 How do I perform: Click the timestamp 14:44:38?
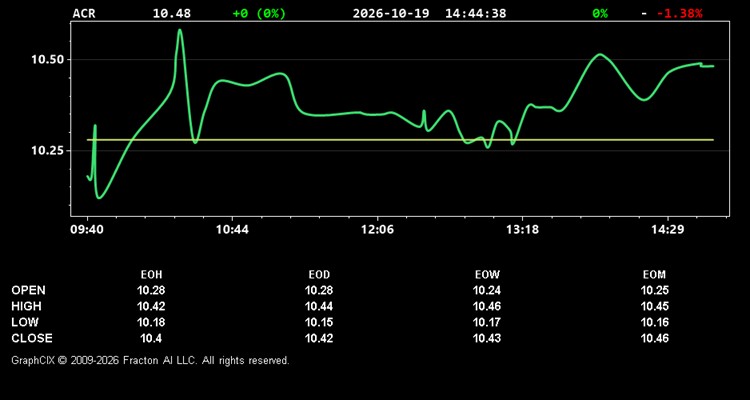click(x=475, y=13)
